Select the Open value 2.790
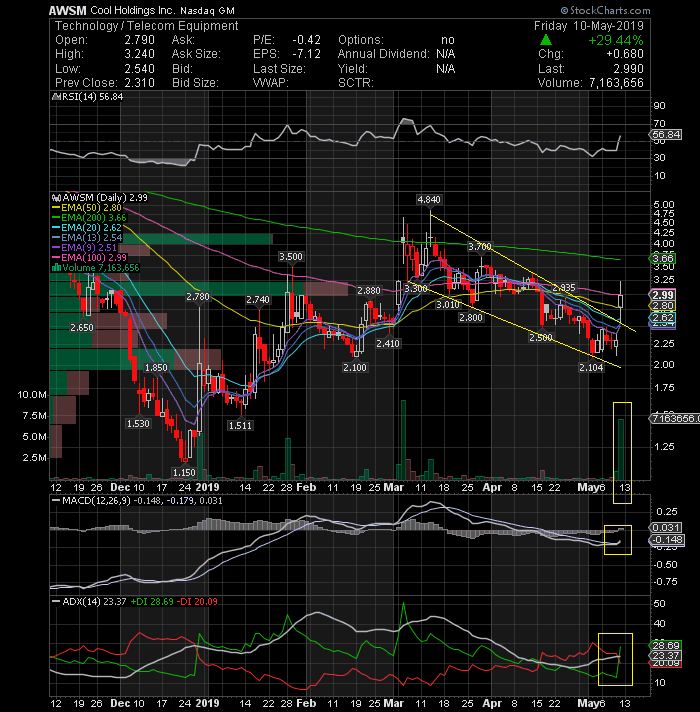 pos(140,40)
